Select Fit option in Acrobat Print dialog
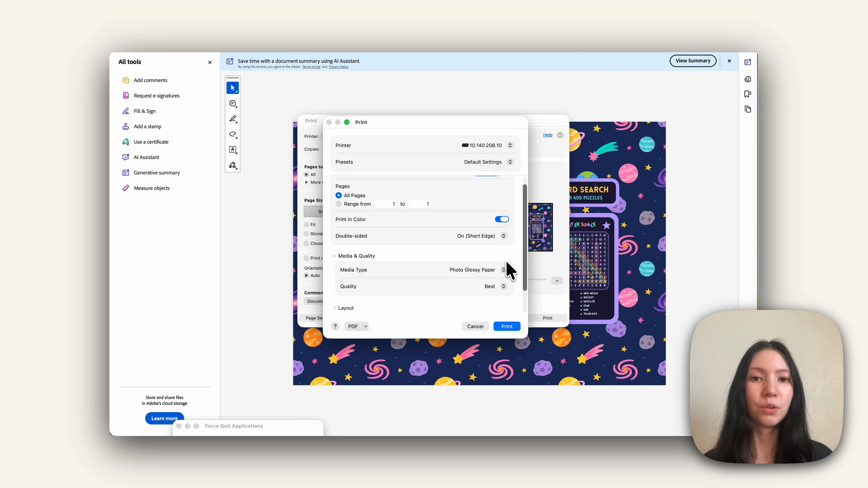 (306, 225)
